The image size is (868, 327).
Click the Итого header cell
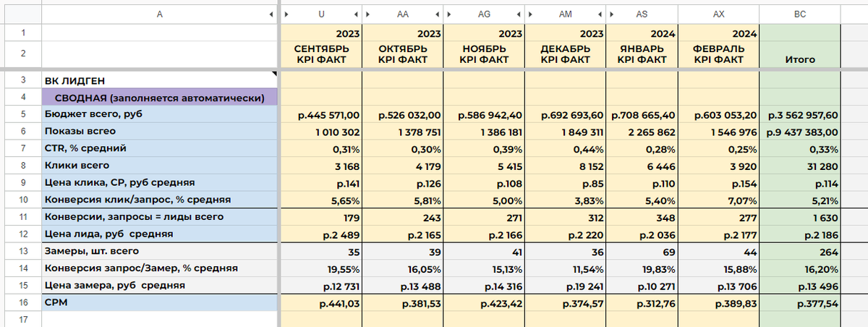click(800, 54)
